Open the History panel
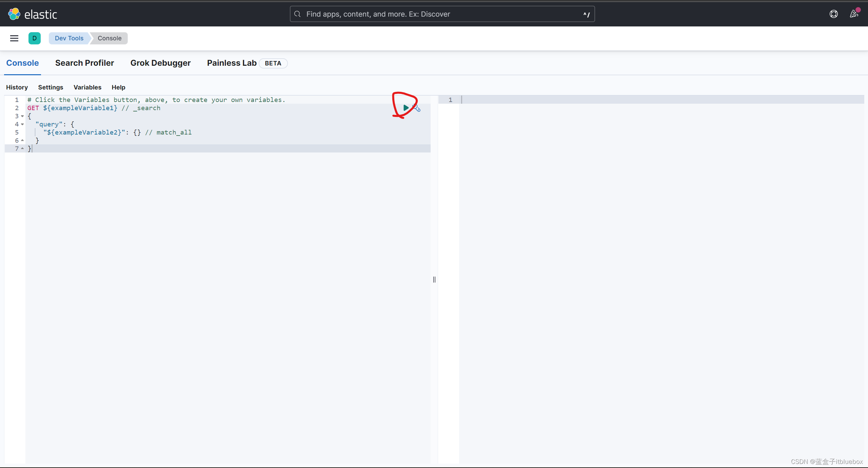The height and width of the screenshot is (468, 868). click(x=17, y=87)
